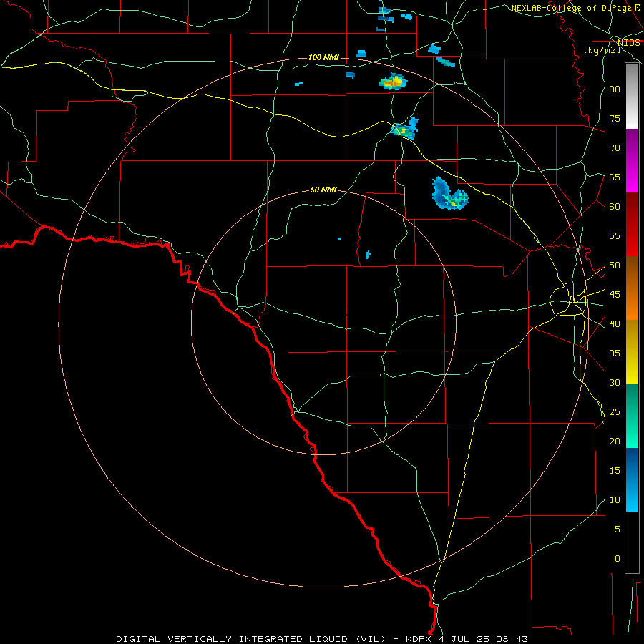Screen dimensions: 644x644
Task: Click the purple-magenta segment of the color bar
Action: pos(632,161)
